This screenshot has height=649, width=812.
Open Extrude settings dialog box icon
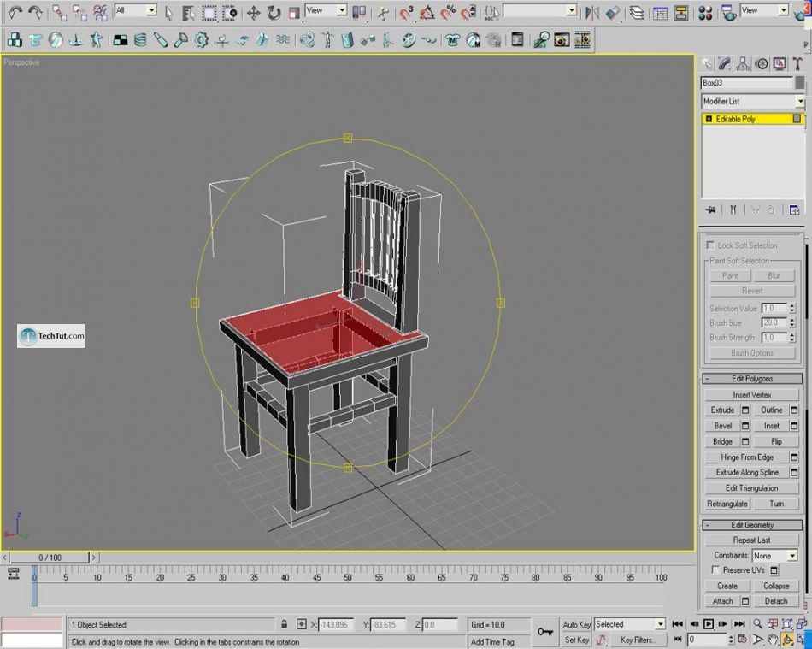[x=745, y=410]
